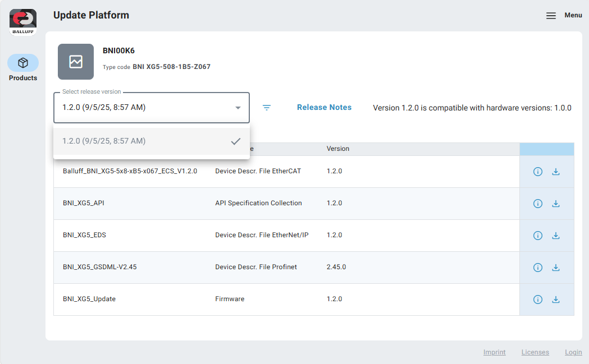Collapse the release version dropdown arrow
The width and height of the screenshot is (589, 364).
point(238,108)
